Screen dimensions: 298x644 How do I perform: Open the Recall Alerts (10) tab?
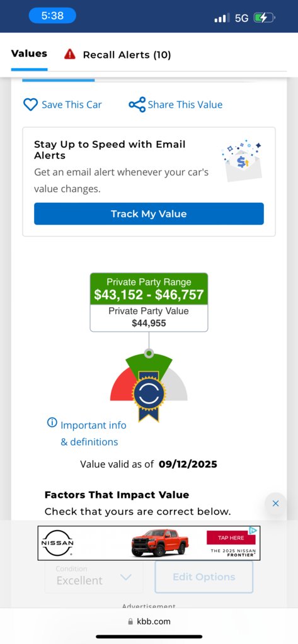coord(127,55)
